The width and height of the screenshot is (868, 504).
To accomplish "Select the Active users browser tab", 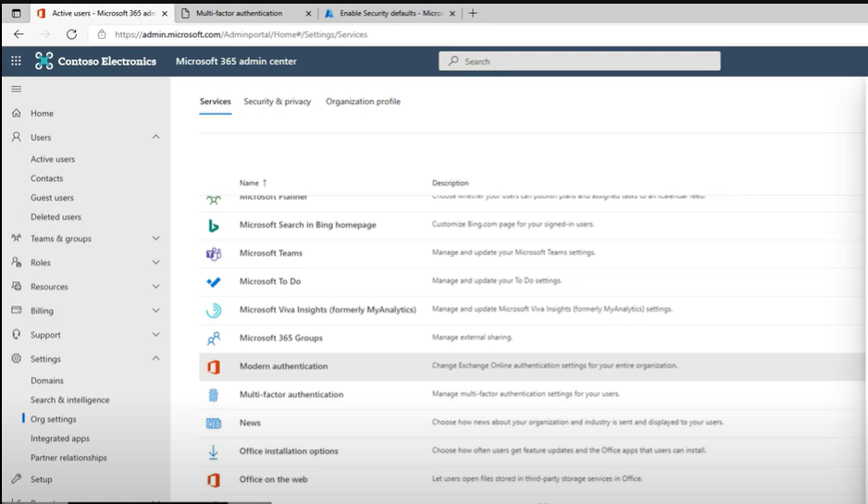I will (102, 13).
